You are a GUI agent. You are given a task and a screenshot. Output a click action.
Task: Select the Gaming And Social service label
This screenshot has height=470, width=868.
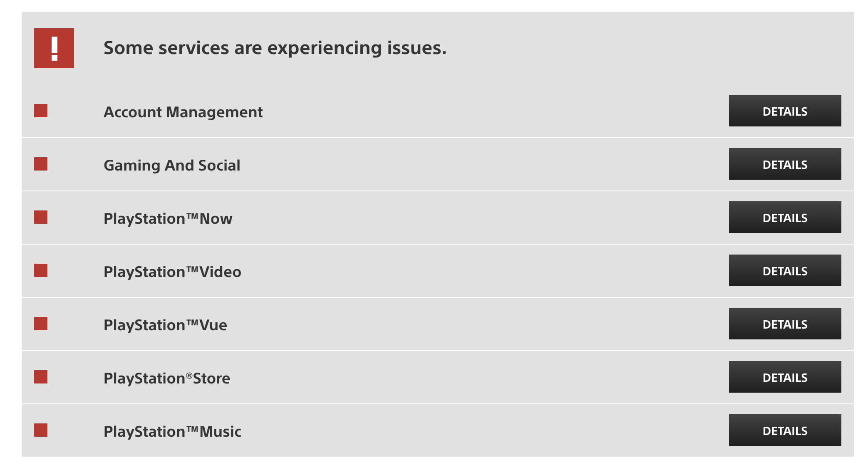tap(172, 165)
